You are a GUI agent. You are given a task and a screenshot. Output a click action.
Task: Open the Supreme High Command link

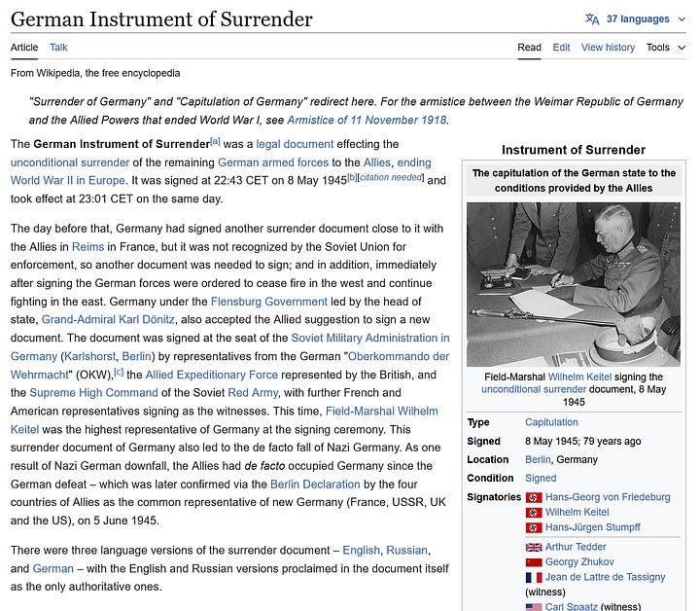[x=93, y=393]
